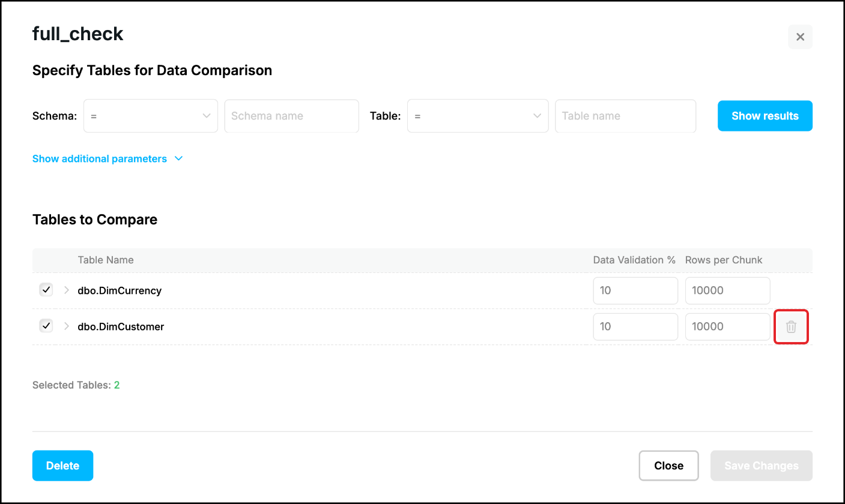Click the Rows per Chunk column header
This screenshot has height=504, width=845.
[x=724, y=260]
